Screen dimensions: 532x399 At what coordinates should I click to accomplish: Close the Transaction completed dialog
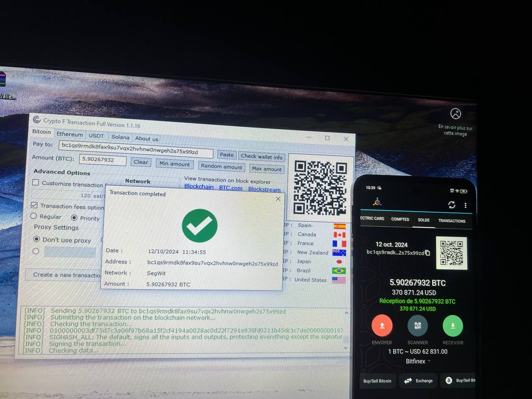coord(278,199)
